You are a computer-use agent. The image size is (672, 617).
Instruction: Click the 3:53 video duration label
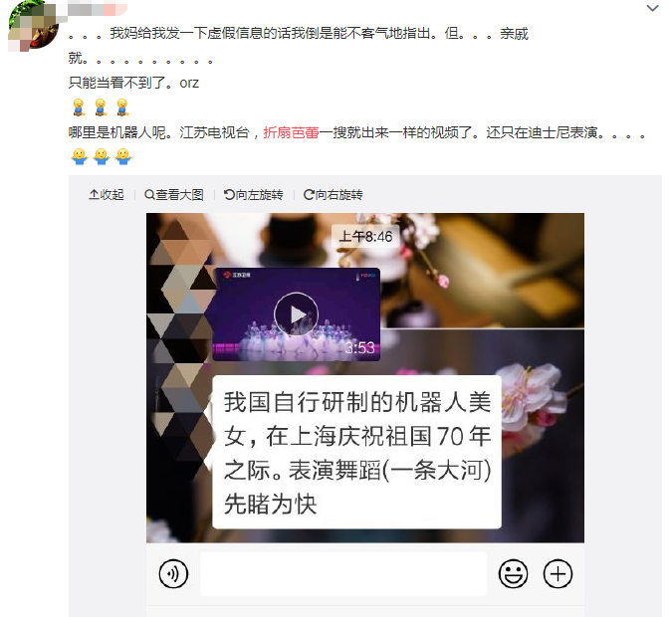point(359,347)
